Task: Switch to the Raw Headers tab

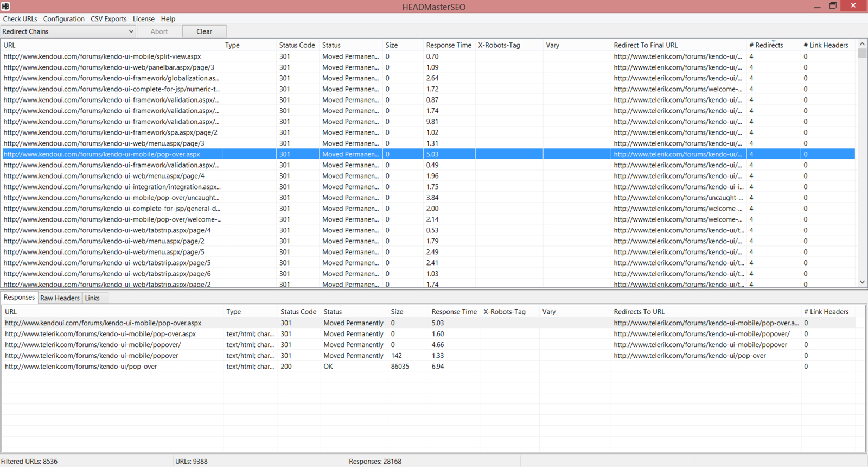Action: [x=60, y=298]
